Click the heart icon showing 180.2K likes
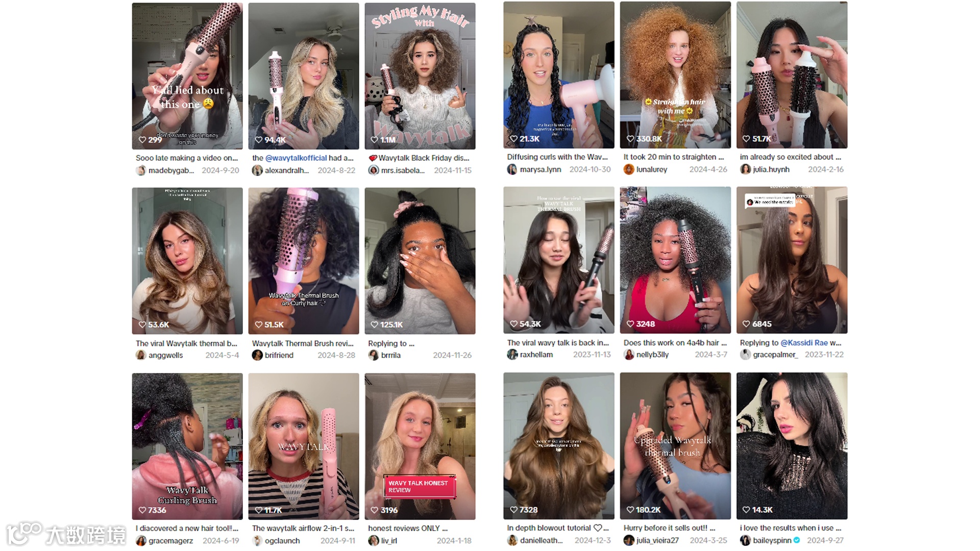The image size is (980, 551). point(630,510)
